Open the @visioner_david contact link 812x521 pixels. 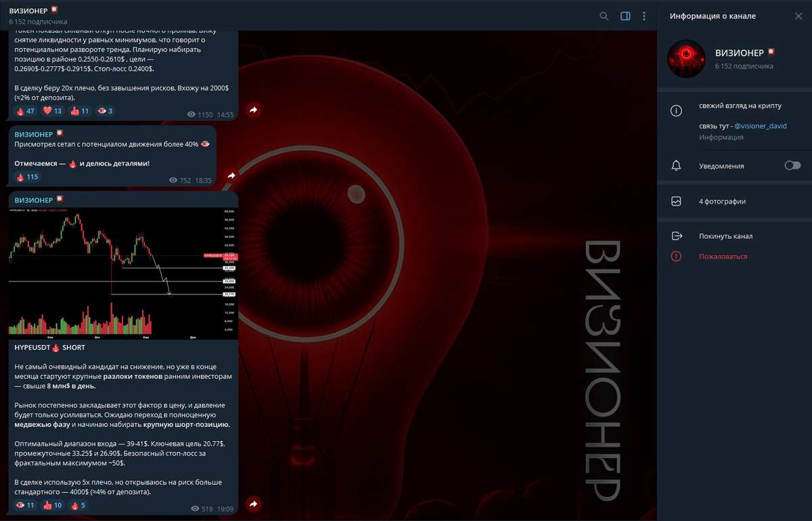click(761, 126)
